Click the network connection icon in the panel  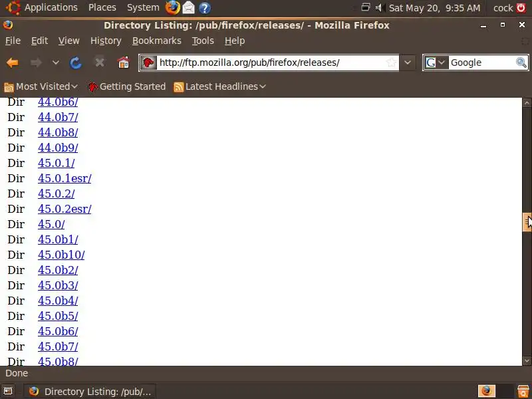tap(365, 7)
